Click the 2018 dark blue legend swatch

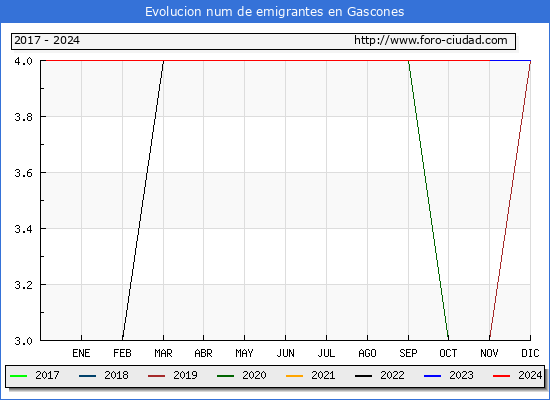click(87, 376)
